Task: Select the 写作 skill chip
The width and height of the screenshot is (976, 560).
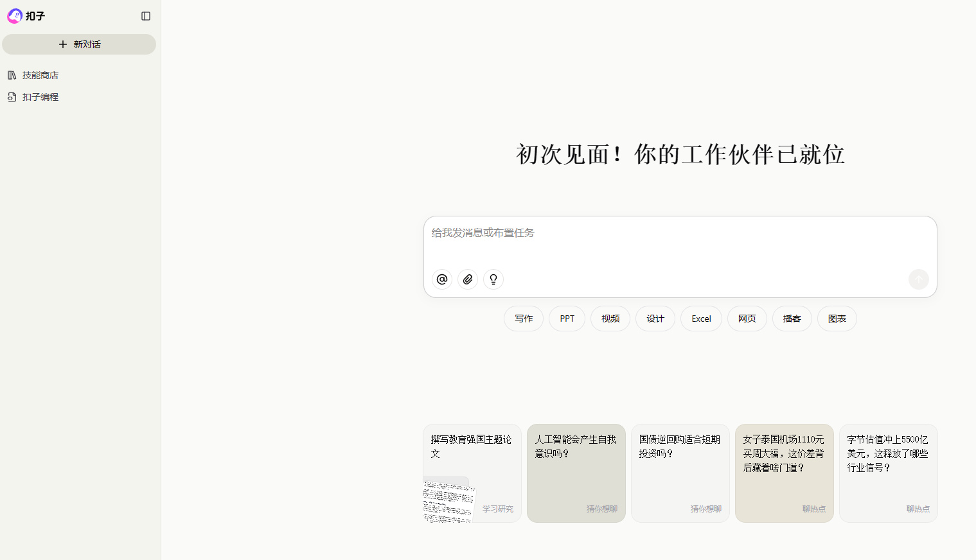Action: click(x=524, y=319)
